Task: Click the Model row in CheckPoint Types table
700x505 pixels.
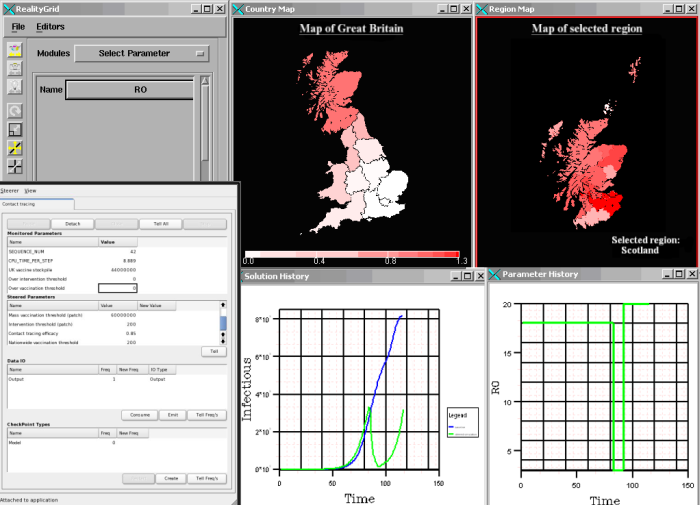Action: click(x=78, y=443)
